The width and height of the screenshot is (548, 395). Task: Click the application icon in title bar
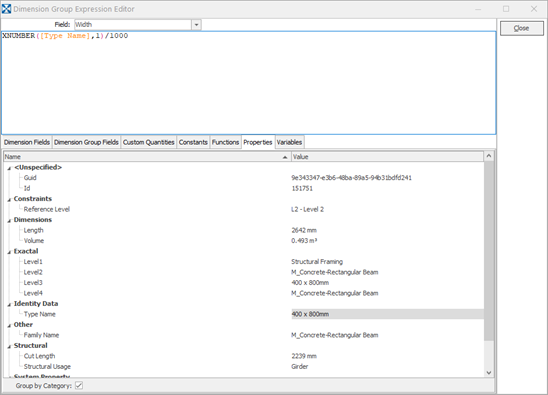tap(7, 9)
